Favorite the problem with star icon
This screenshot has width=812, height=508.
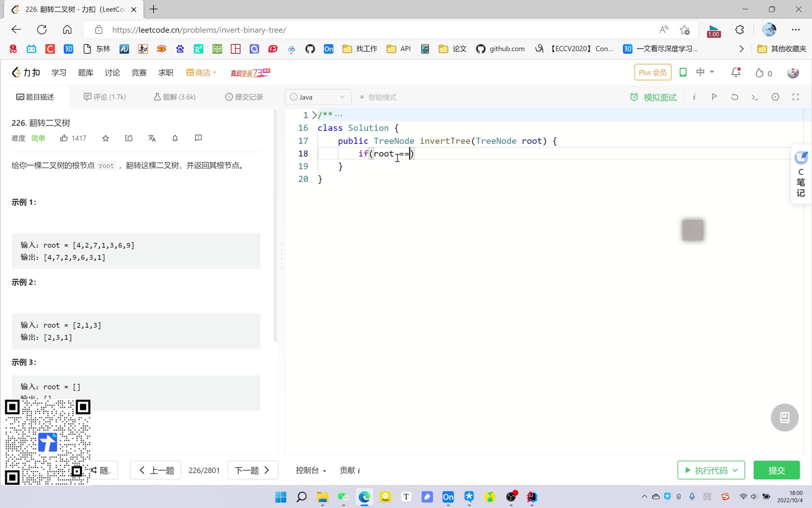pos(106,138)
